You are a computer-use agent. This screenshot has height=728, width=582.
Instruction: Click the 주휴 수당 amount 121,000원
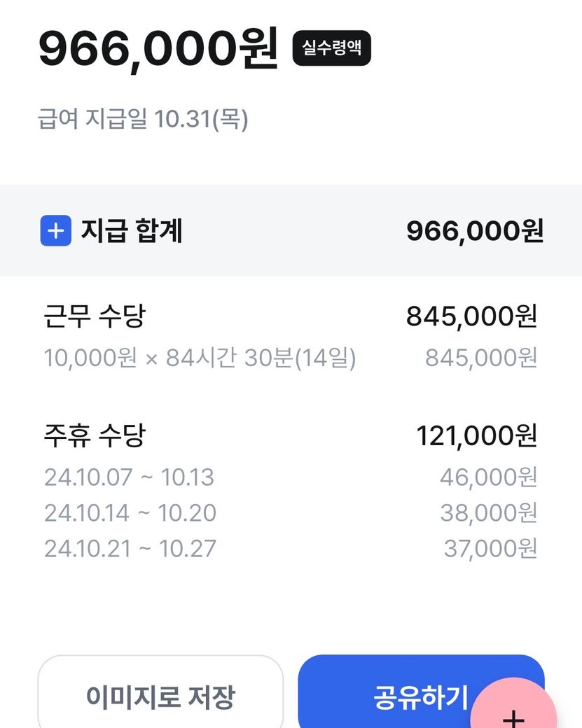click(476, 436)
